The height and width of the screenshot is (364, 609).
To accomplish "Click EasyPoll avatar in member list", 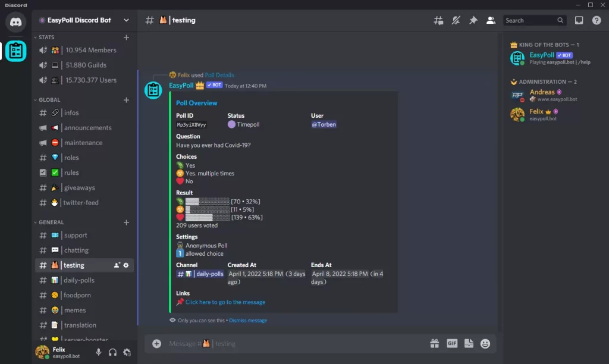I will pos(517,58).
